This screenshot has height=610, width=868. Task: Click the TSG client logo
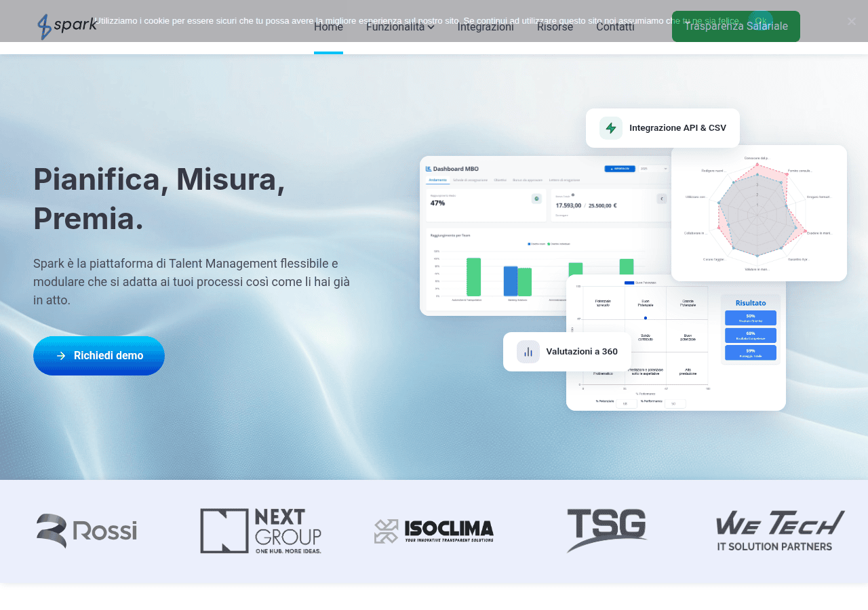[607, 531]
